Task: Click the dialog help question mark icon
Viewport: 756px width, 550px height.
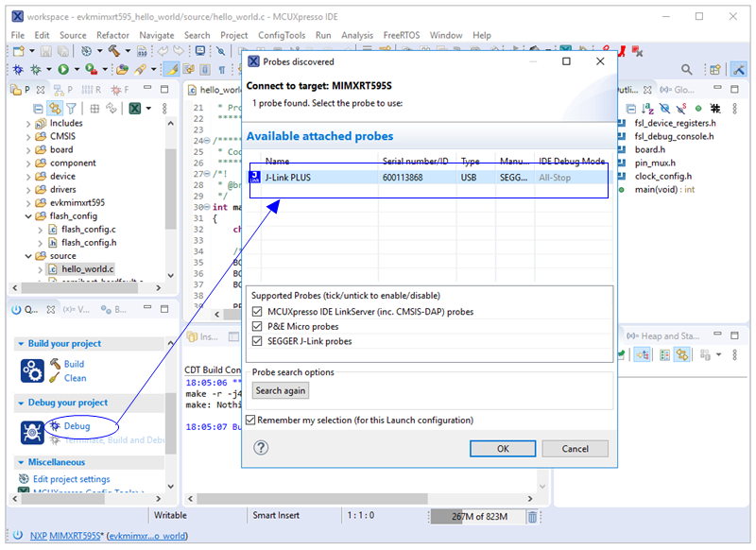Action: pos(261,448)
